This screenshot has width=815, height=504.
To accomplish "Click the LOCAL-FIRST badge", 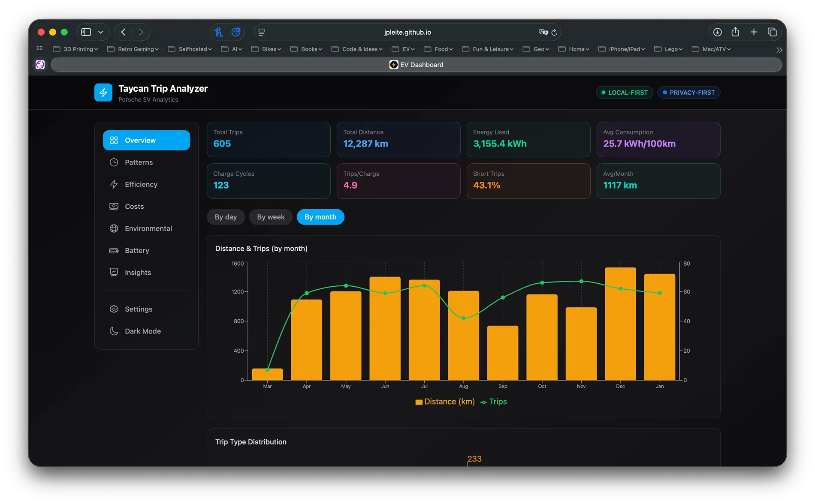I will (625, 92).
